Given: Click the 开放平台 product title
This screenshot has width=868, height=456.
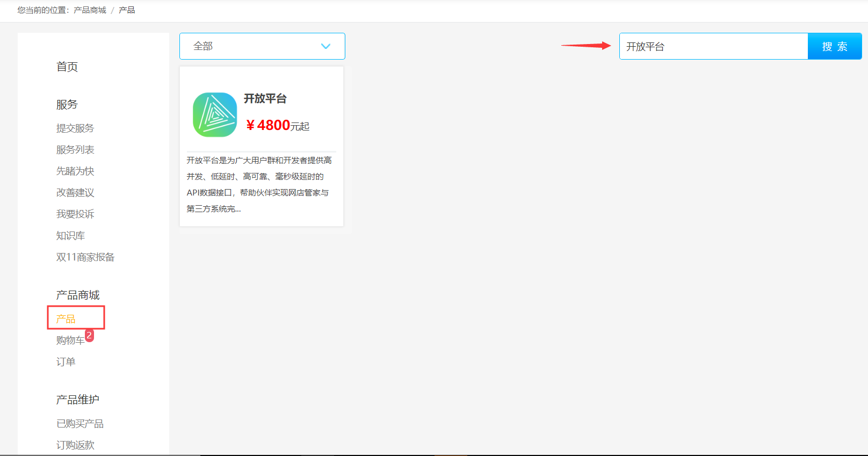Looking at the screenshot, I should coord(265,99).
